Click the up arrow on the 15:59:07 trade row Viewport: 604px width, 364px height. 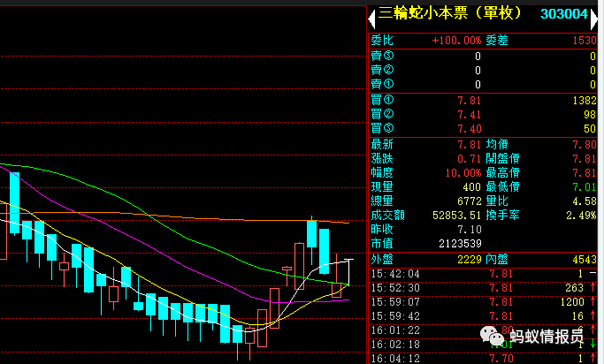pyautogui.click(x=593, y=301)
